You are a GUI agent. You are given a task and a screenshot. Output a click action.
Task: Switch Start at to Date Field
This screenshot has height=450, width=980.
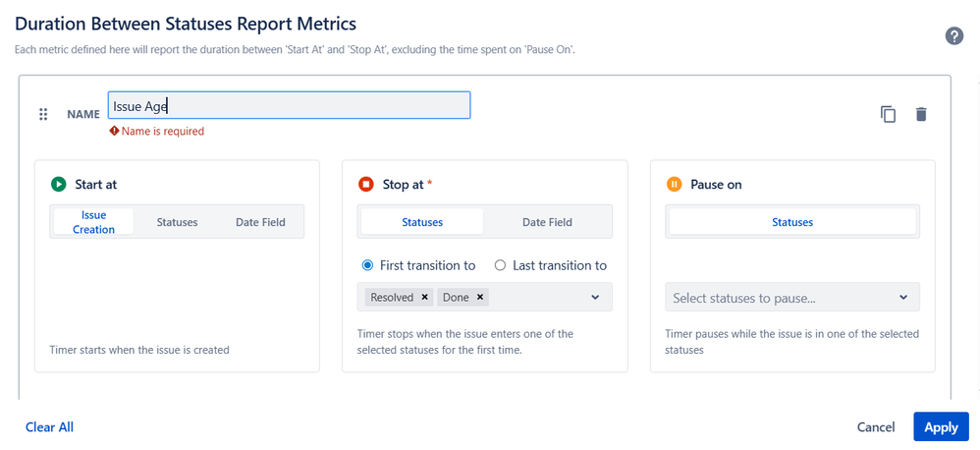click(260, 222)
